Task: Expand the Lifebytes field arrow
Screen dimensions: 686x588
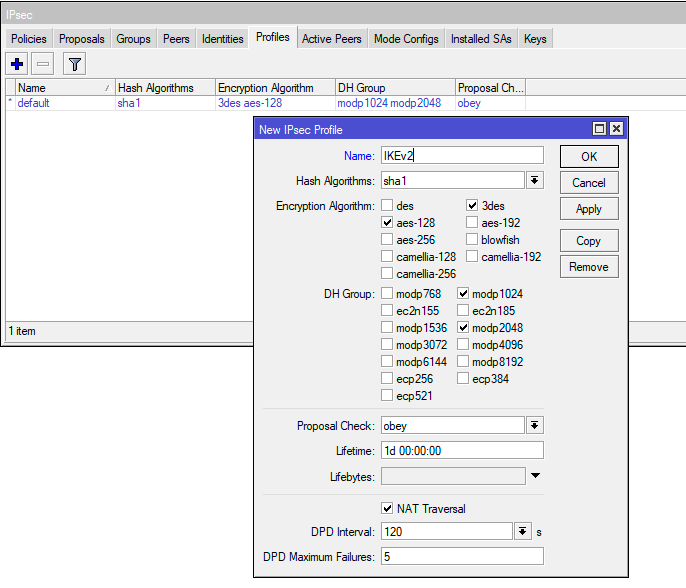Action: (535, 476)
